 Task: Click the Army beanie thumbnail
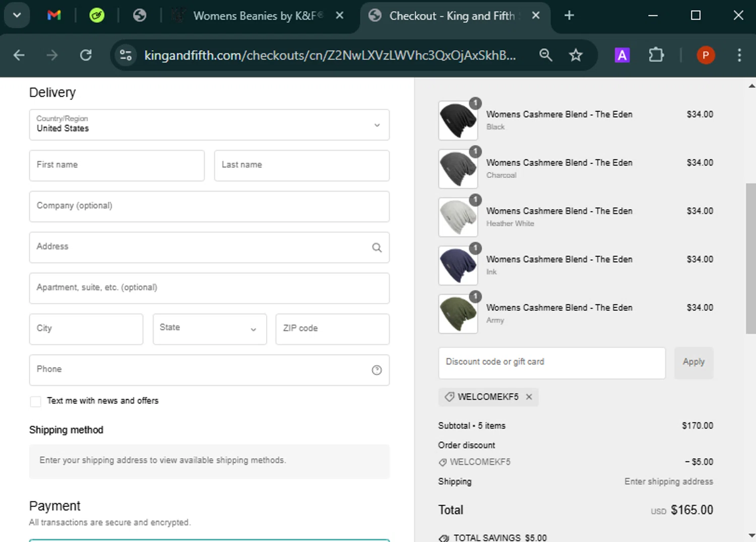[x=458, y=314]
